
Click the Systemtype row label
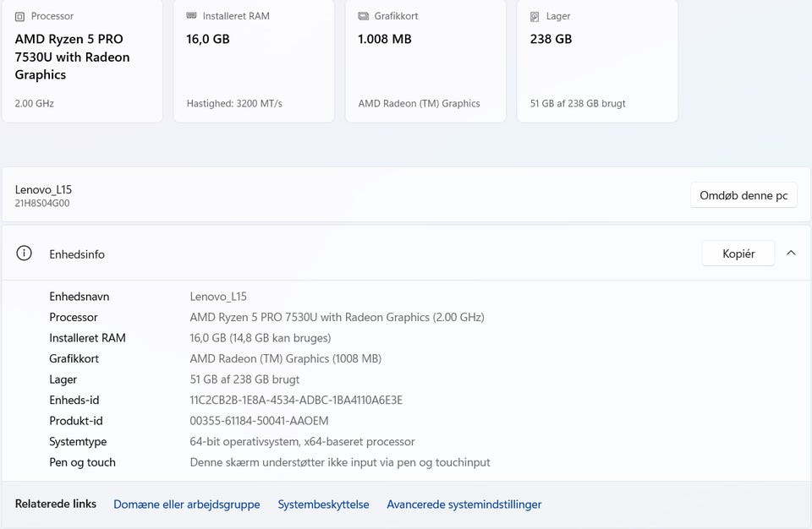click(78, 441)
